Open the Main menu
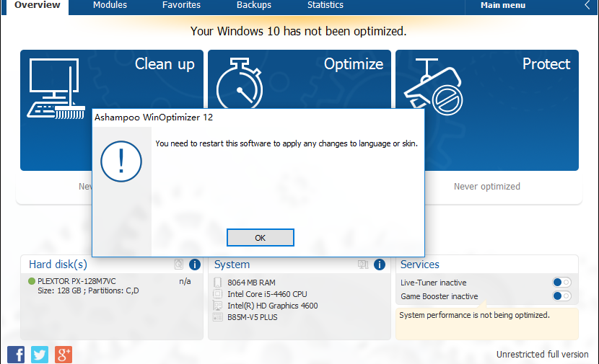Viewport: 599px width, 364px height. click(x=503, y=5)
